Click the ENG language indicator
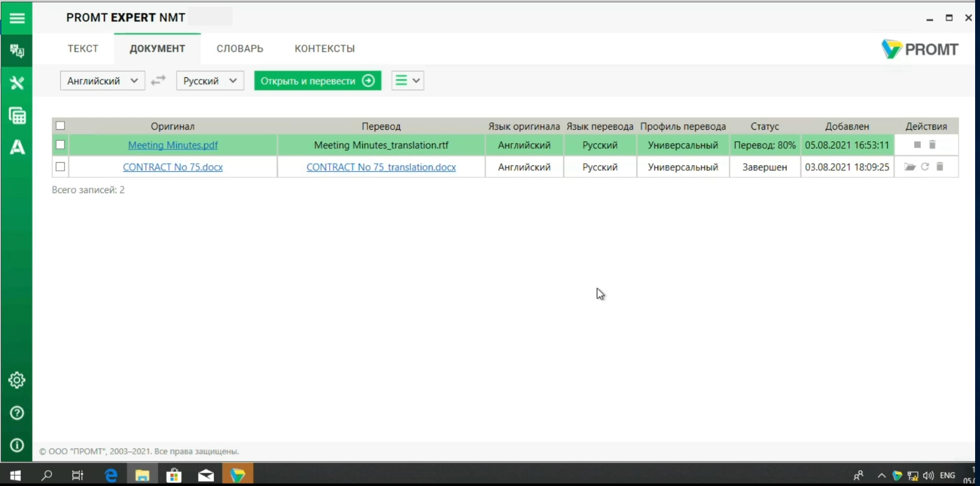The image size is (980, 486). point(948,476)
